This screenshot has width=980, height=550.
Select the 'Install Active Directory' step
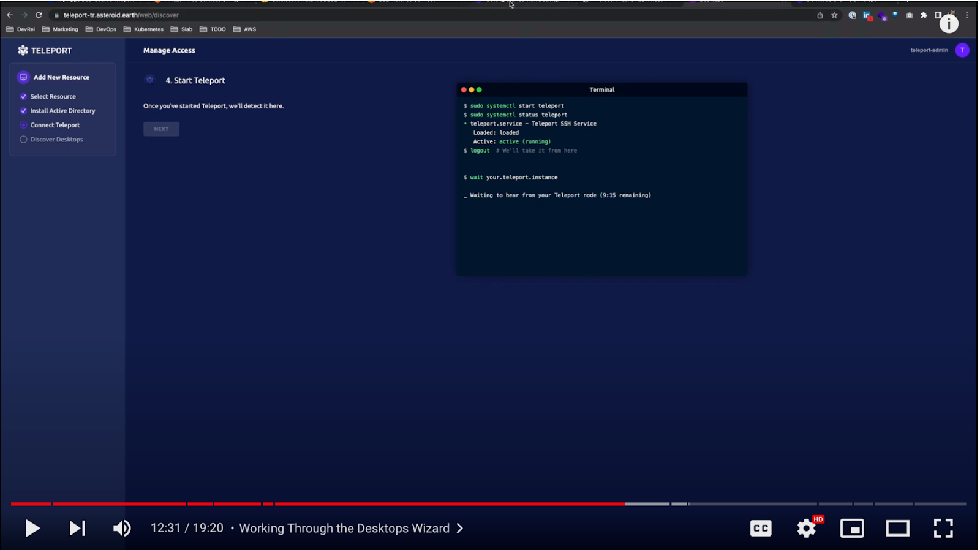62,111
